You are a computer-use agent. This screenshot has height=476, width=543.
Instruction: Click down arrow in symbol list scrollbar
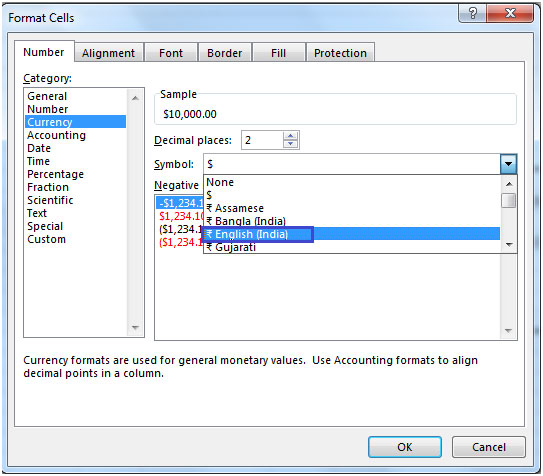509,245
